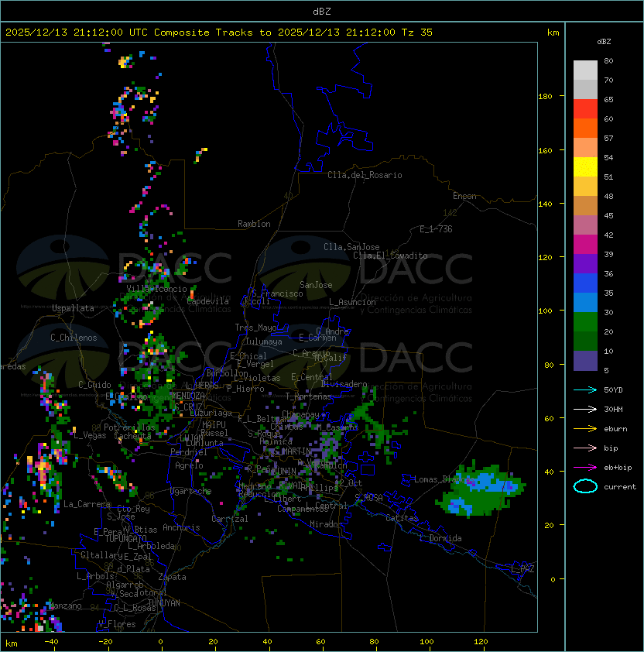Image resolution: width=644 pixels, height=652 pixels.
Task: Click the '30HM' legend label
Action: pos(613,409)
